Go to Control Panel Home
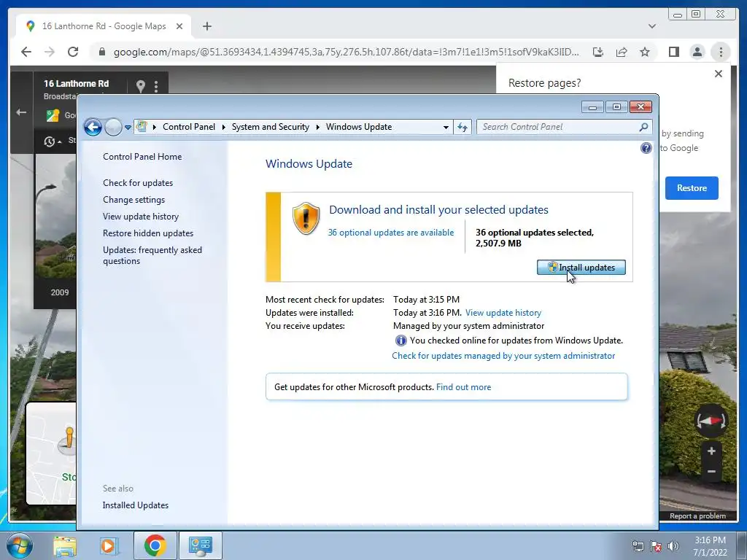Screen dimensions: 747x560 [x=142, y=157]
